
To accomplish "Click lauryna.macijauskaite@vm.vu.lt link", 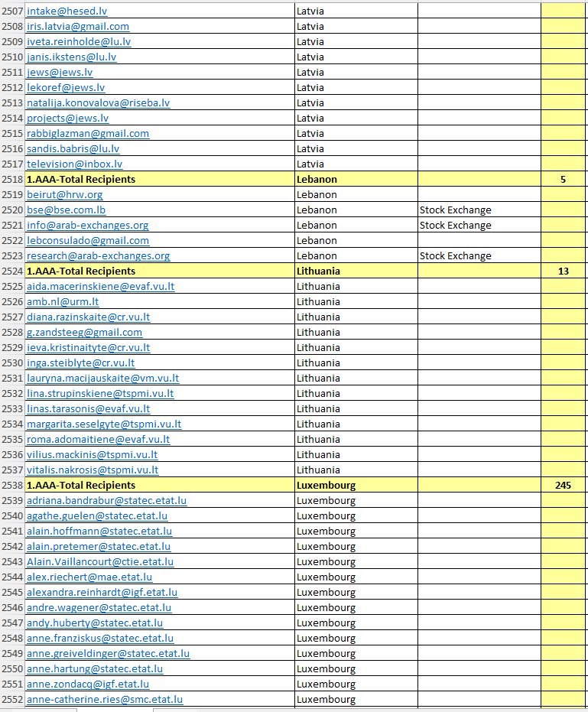I will point(103,379).
